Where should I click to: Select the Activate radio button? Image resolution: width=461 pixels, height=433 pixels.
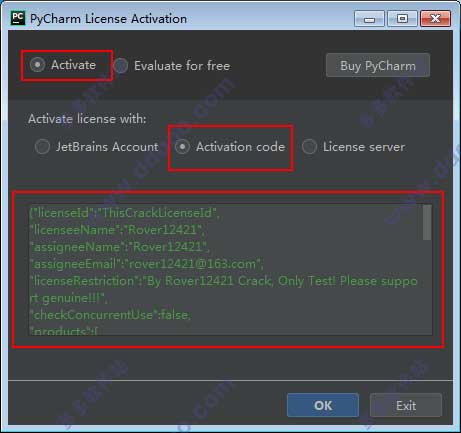(x=37, y=65)
